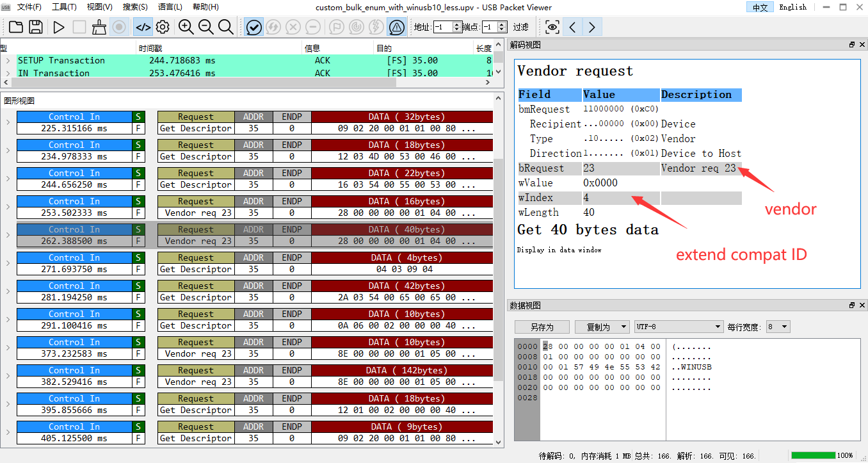The image size is (868, 463).
Task: Click the save file floppy icon
Action: 36,27
